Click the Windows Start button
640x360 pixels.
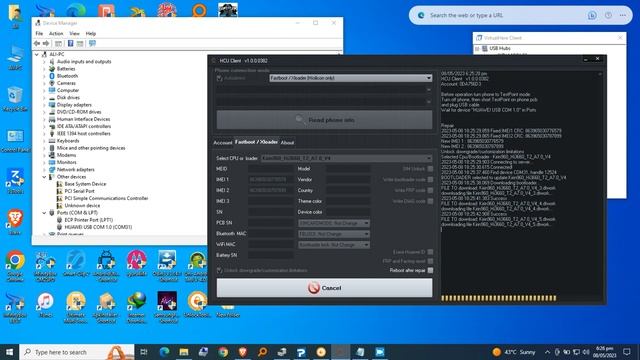coord(9,352)
